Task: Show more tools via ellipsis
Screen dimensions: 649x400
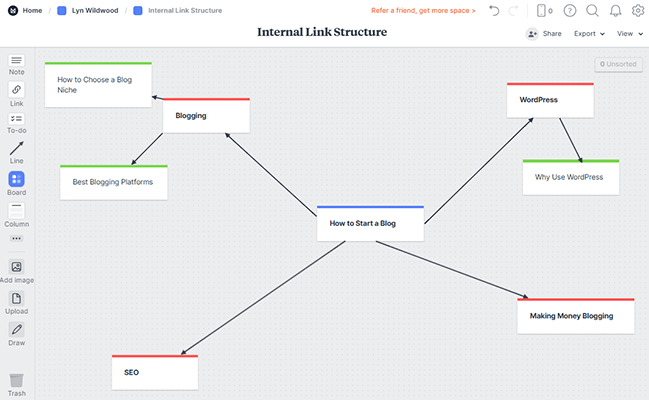Action: pos(16,239)
